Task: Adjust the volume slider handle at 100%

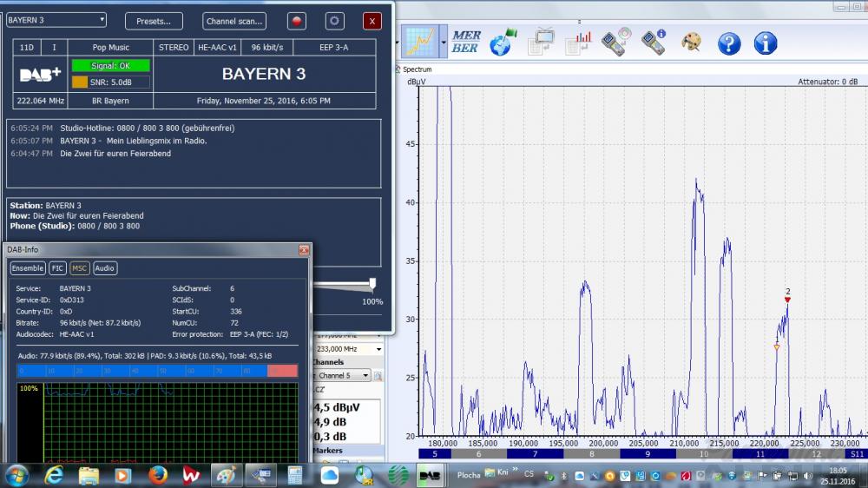Action: pyautogui.click(x=372, y=284)
